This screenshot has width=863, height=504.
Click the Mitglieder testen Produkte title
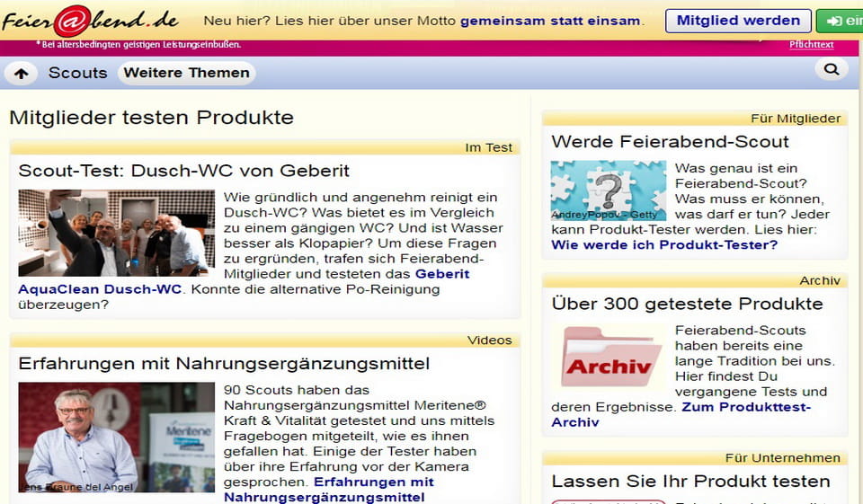coord(151,117)
